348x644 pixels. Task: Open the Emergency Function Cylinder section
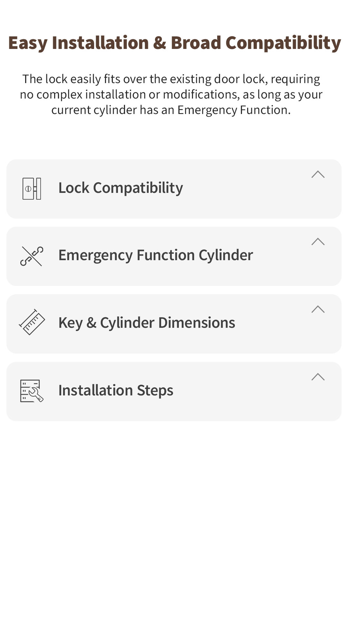tap(156, 255)
